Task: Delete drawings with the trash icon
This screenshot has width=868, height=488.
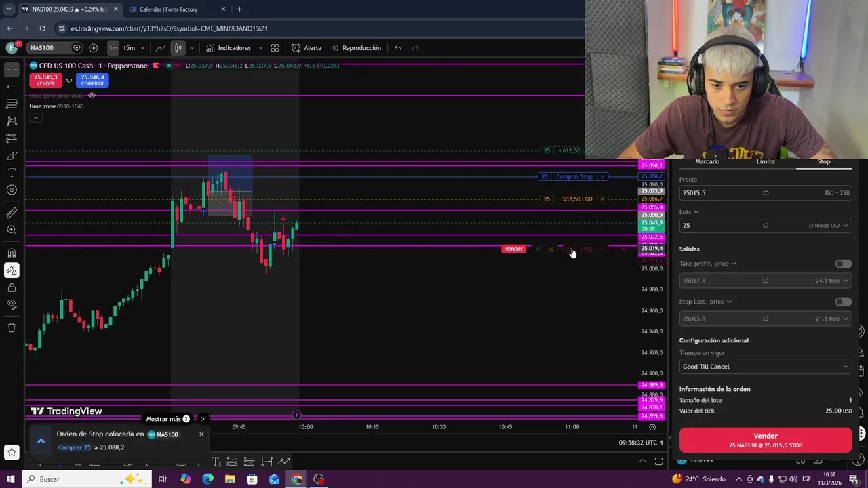Action: [x=12, y=328]
